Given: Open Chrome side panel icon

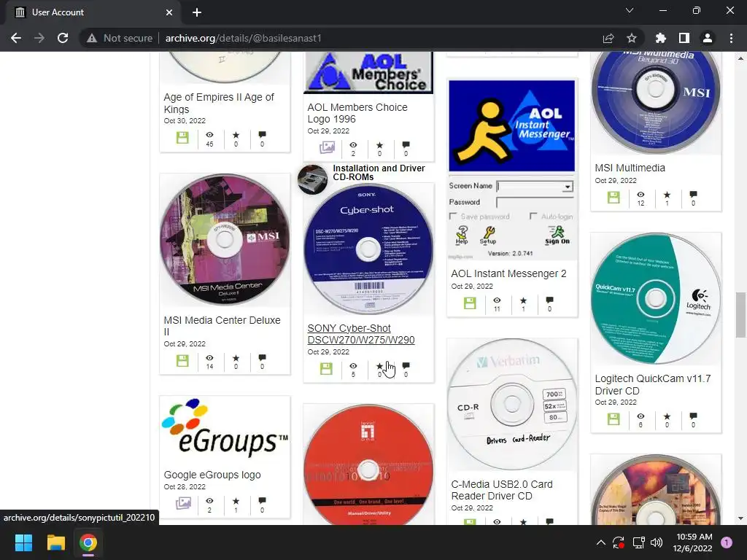Looking at the screenshot, I should click(684, 38).
